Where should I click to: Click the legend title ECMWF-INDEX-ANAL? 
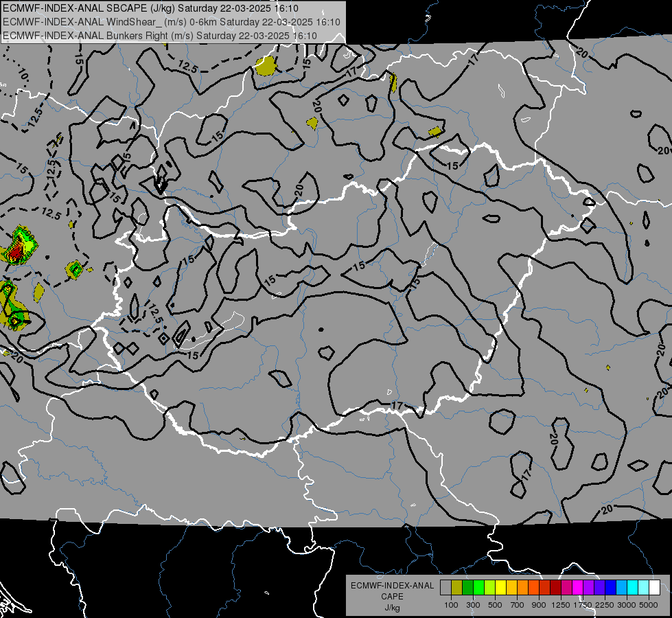[392, 586]
